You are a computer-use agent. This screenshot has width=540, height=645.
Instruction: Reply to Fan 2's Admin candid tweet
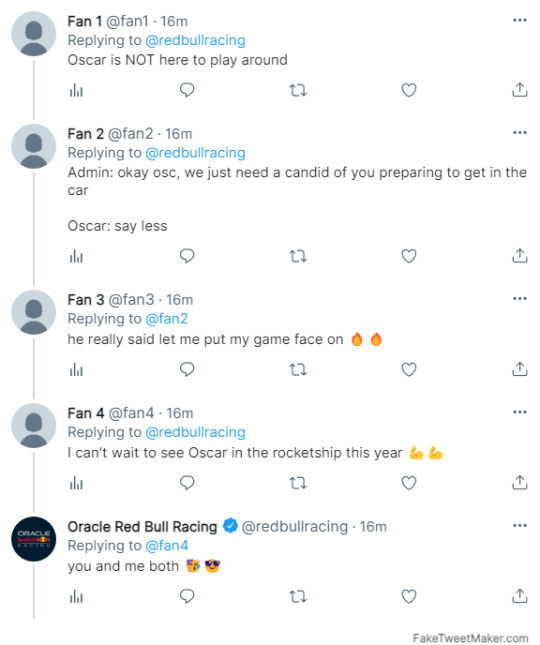tap(187, 256)
